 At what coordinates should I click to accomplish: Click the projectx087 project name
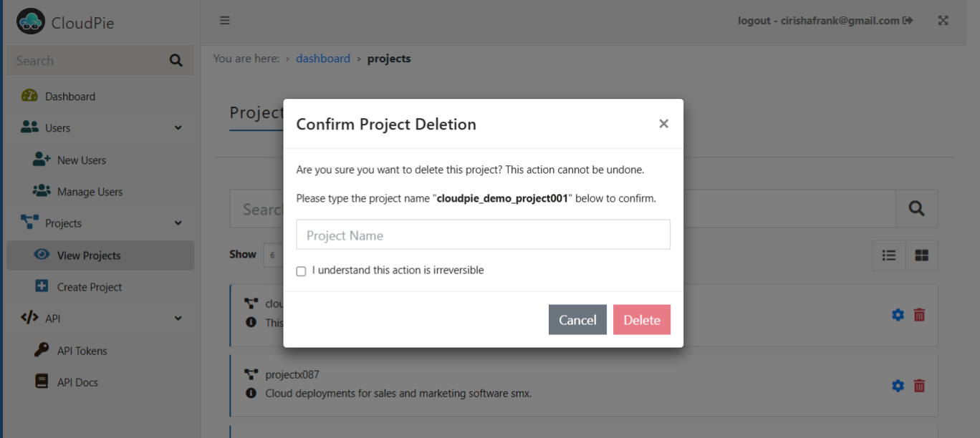pyautogui.click(x=292, y=374)
